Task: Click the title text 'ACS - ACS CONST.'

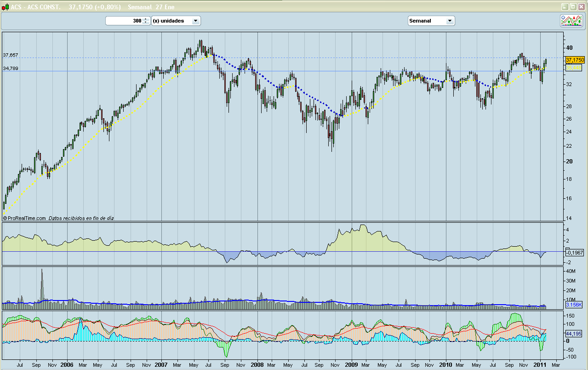Action: click(36, 7)
